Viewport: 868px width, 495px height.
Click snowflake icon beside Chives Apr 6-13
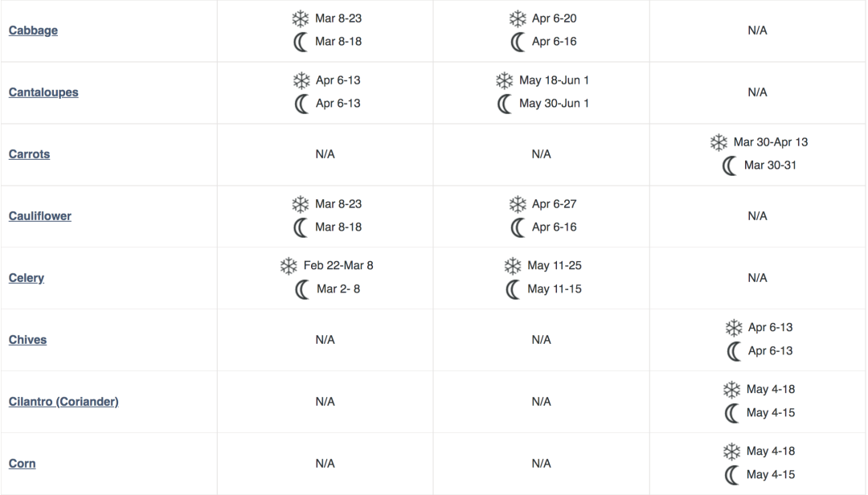click(734, 328)
